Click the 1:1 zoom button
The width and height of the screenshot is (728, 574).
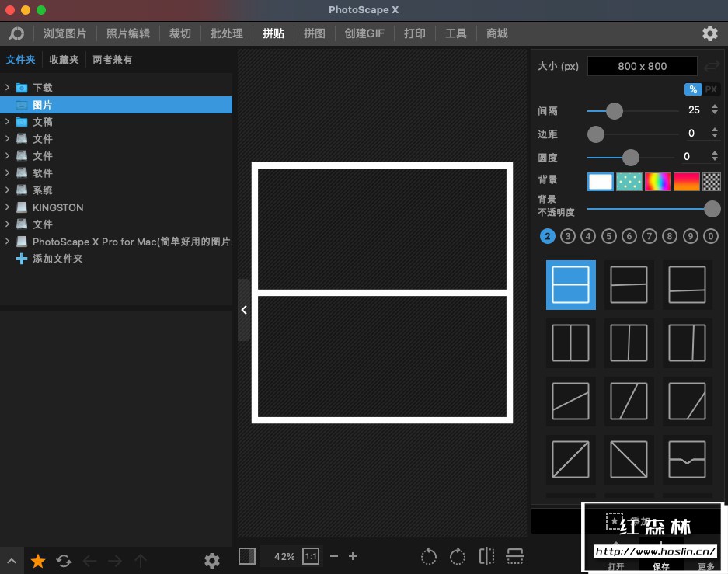tap(311, 556)
